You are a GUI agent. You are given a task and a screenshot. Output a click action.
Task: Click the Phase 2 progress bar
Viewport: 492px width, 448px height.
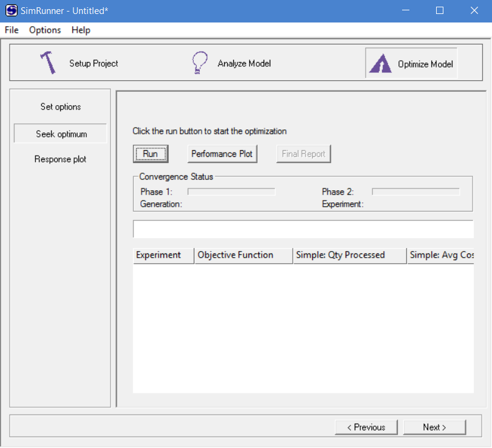point(415,192)
